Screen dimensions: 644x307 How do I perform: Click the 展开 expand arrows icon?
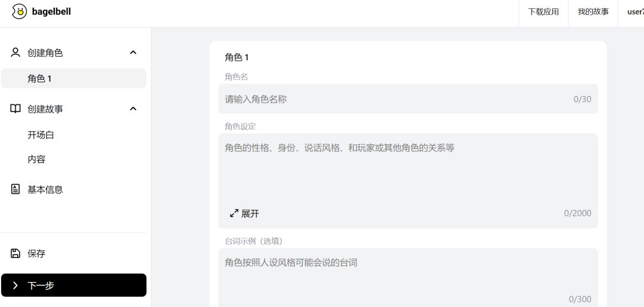pyautogui.click(x=234, y=213)
